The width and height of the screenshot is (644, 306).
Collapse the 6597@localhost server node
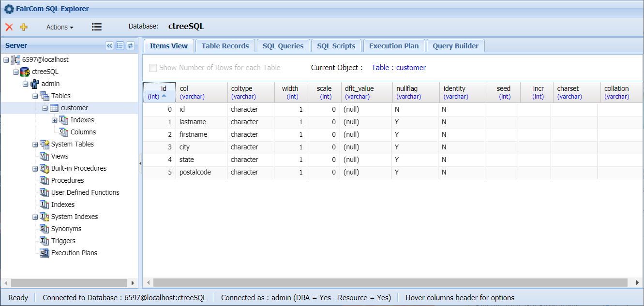(x=6, y=59)
